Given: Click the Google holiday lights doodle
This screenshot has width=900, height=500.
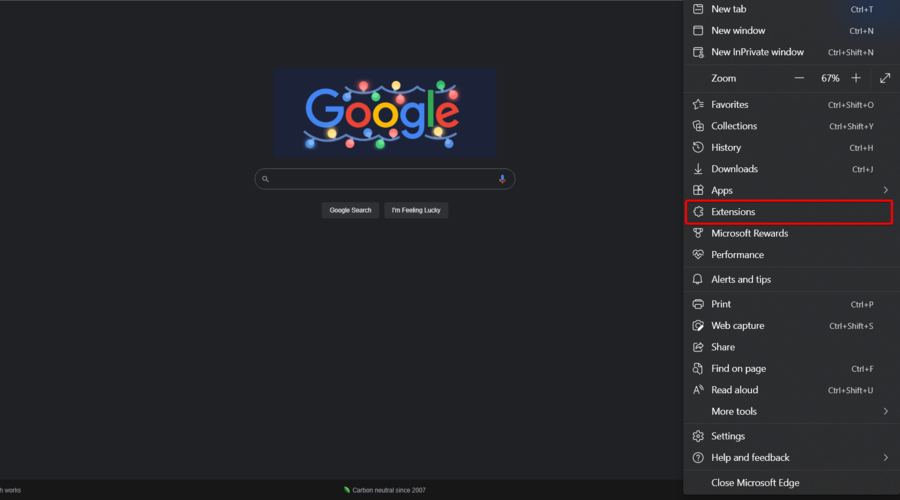Looking at the screenshot, I should [x=385, y=113].
